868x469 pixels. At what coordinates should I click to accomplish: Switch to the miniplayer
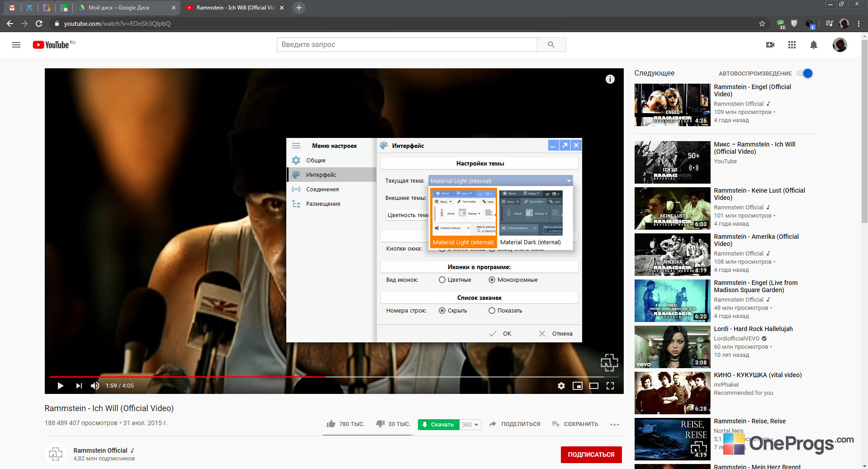578,386
